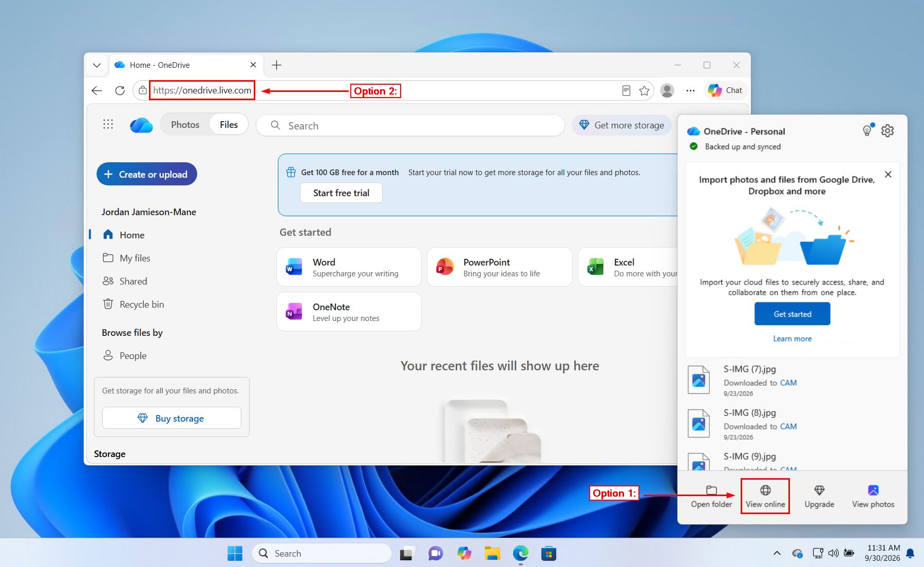Click Open folder in OneDrive flyout
This screenshot has height=567, width=924.
pos(711,497)
